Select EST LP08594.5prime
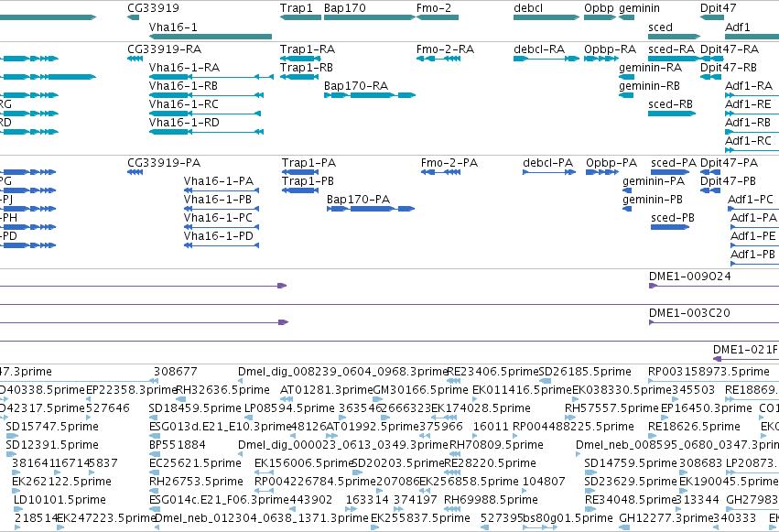 click(x=248, y=418)
